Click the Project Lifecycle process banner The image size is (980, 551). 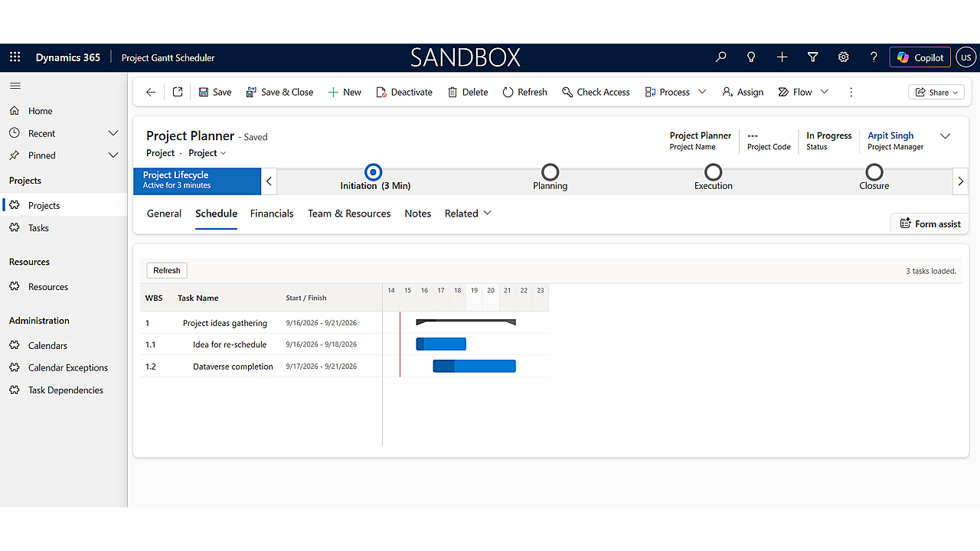[198, 180]
